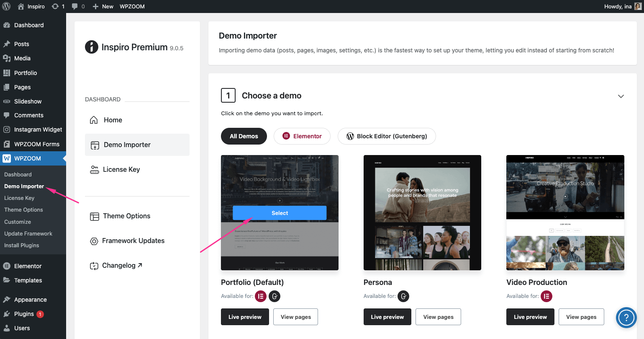Click the Portfolio (Default) demo title
Screen dimensions: 644x339
tap(252, 282)
